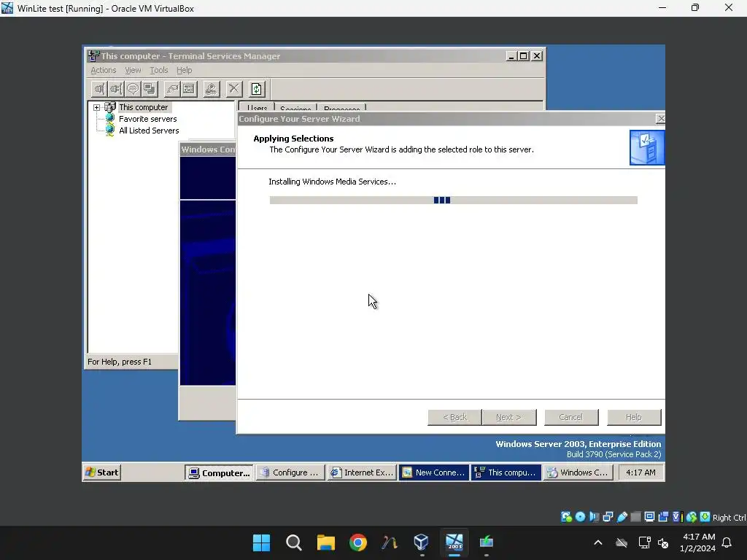This screenshot has height=560, width=747.
Task: Switch to Computer taskbar button
Action: [219, 472]
